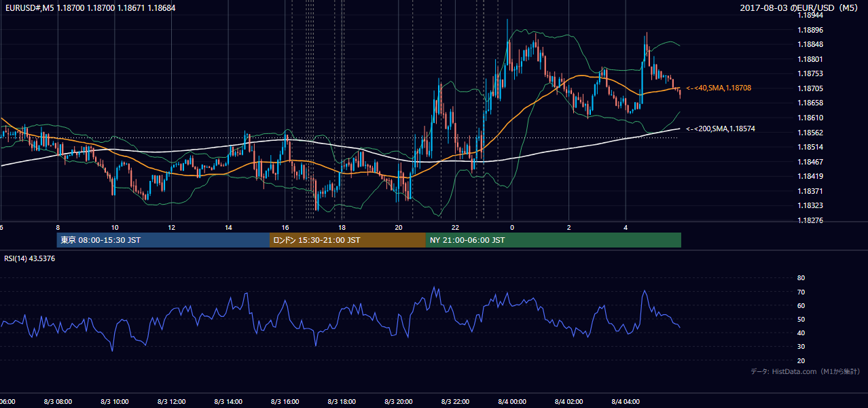Click price level 1.18896 on axis
868x408 pixels.
coord(810,30)
